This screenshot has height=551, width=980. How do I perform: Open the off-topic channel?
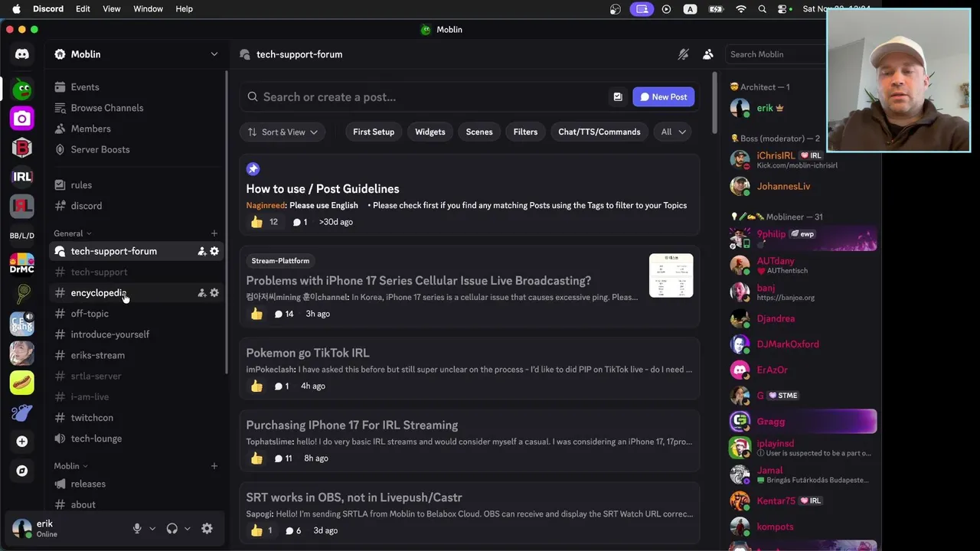[136, 314]
